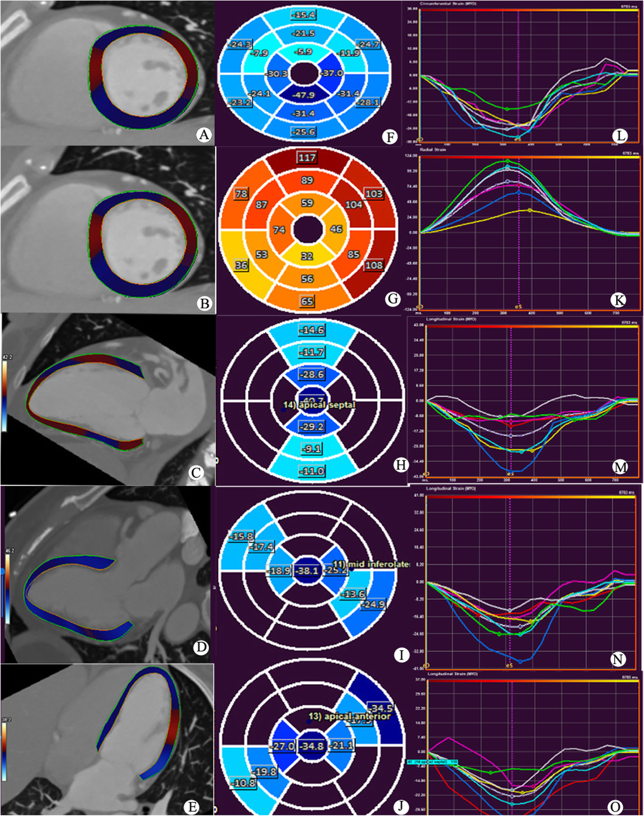
Task: Click the 46 apical radial segment
Action: click(336, 229)
